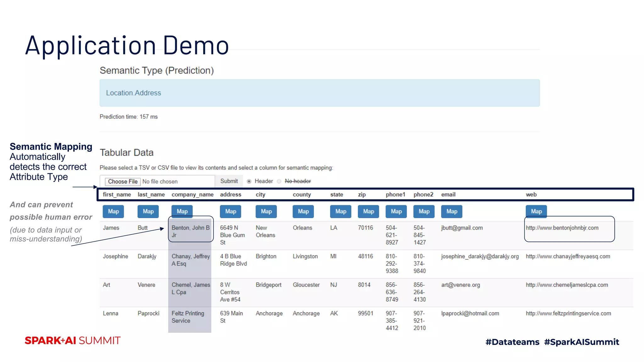Click Map button under email column

tap(452, 211)
